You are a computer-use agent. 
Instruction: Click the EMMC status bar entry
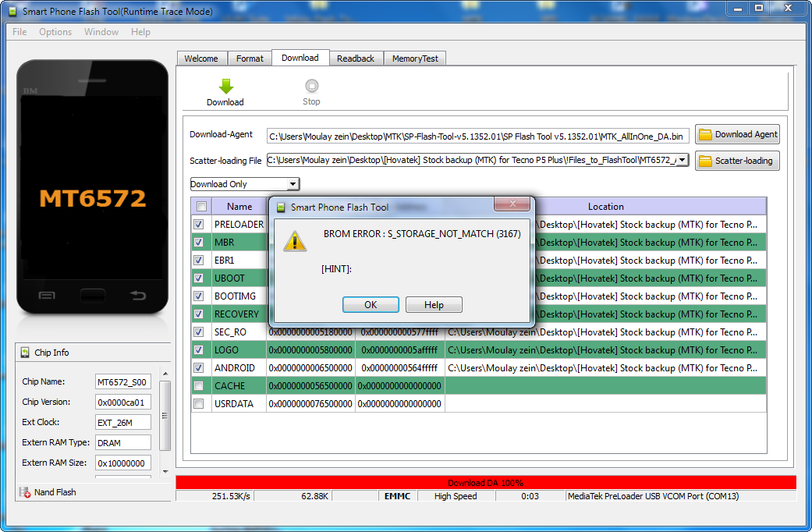pos(397,496)
